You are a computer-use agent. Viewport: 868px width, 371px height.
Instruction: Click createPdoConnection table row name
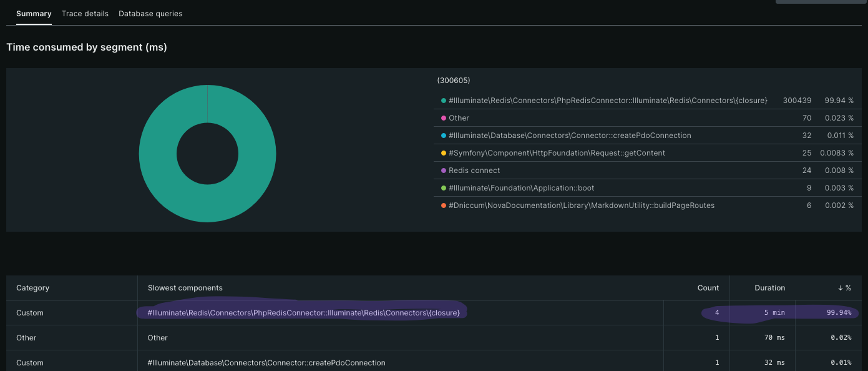pyautogui.click(x=266, y=362)
